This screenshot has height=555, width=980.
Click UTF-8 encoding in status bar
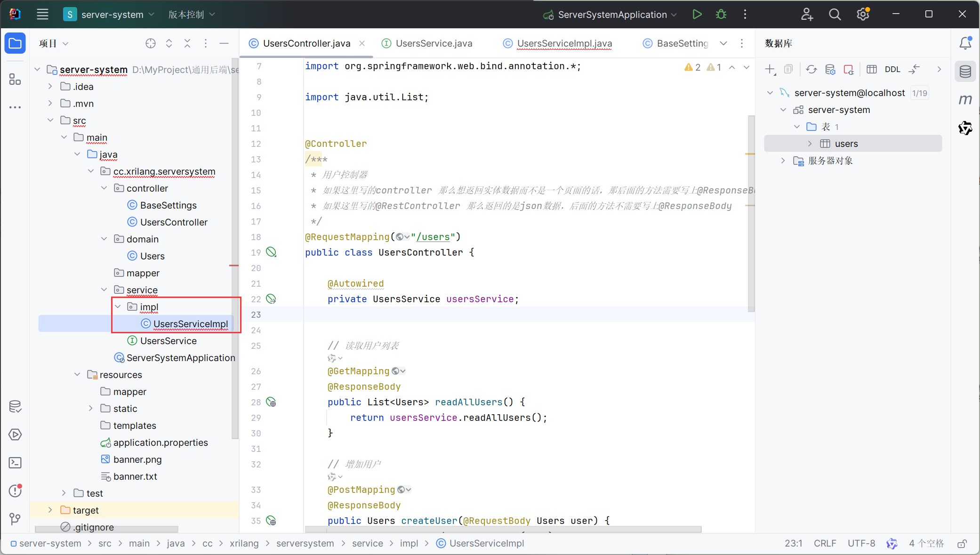click(861, 544)
